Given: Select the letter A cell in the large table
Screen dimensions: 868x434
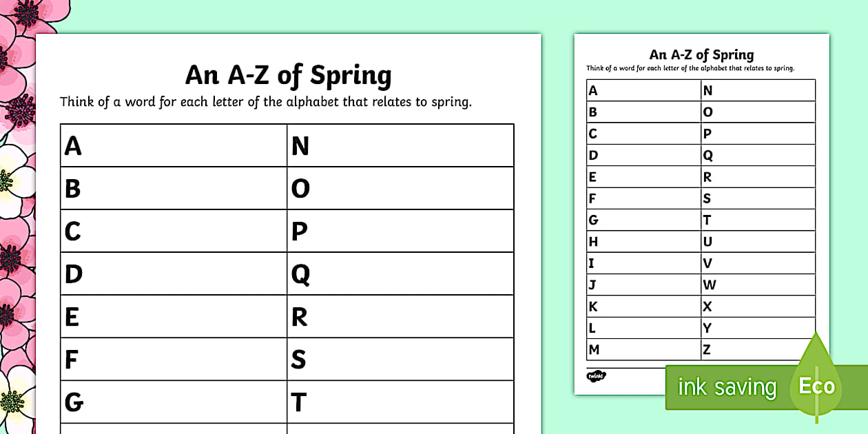Looking at the screenshot, I should tap(174, 145).
